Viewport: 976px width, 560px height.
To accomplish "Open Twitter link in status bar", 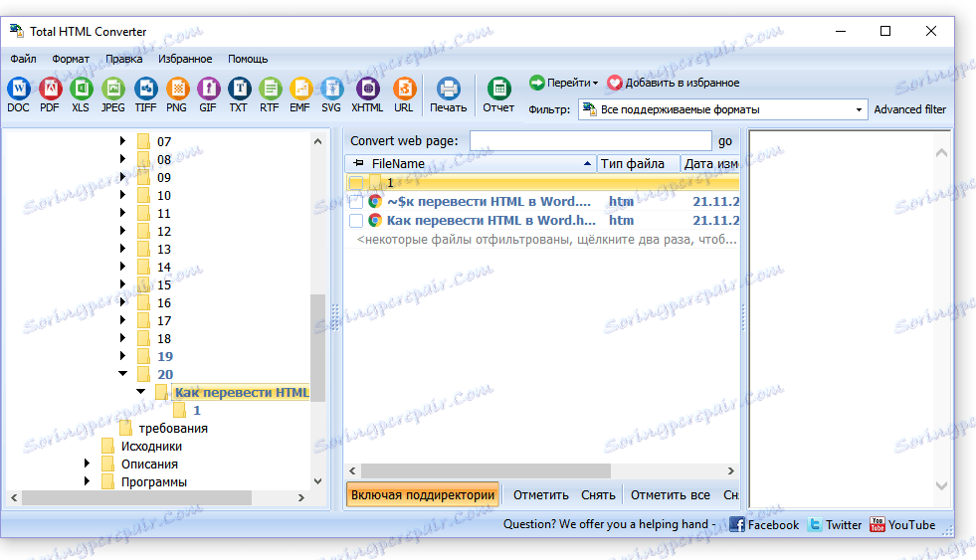I will [835, 524].
